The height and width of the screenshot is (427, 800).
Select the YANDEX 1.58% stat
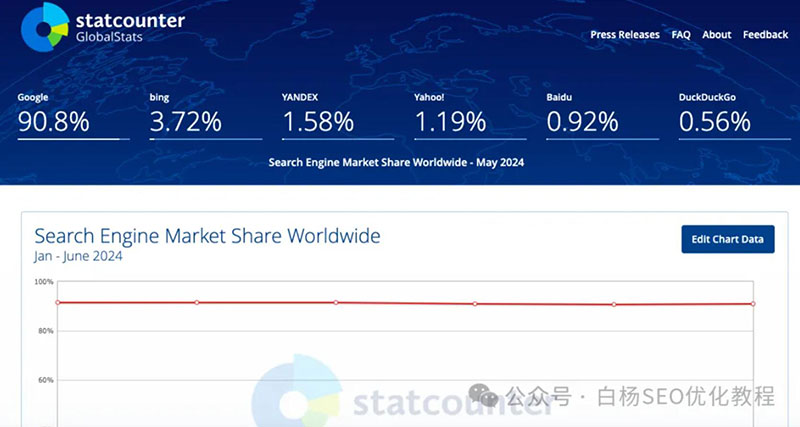coord(338,115)
